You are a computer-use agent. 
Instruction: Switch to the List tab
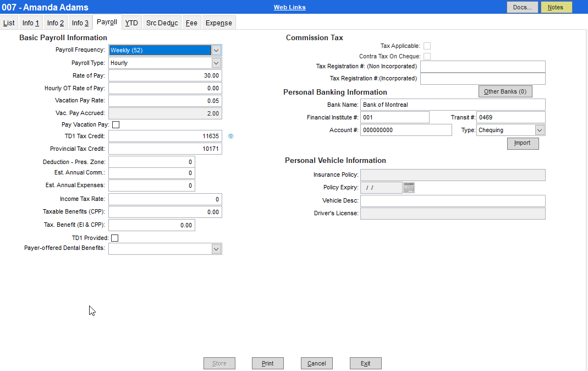pyautogui.click(x=9, y=23)
